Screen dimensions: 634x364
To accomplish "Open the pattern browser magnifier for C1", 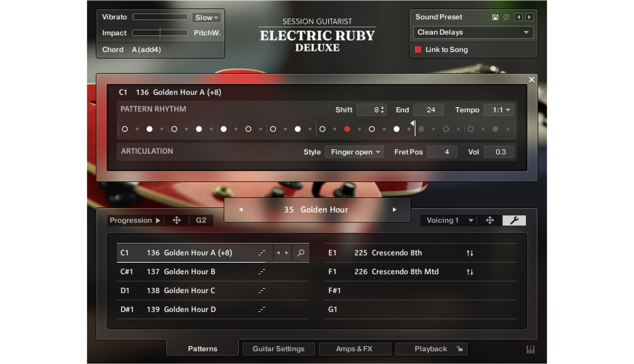I will (301, 253).
